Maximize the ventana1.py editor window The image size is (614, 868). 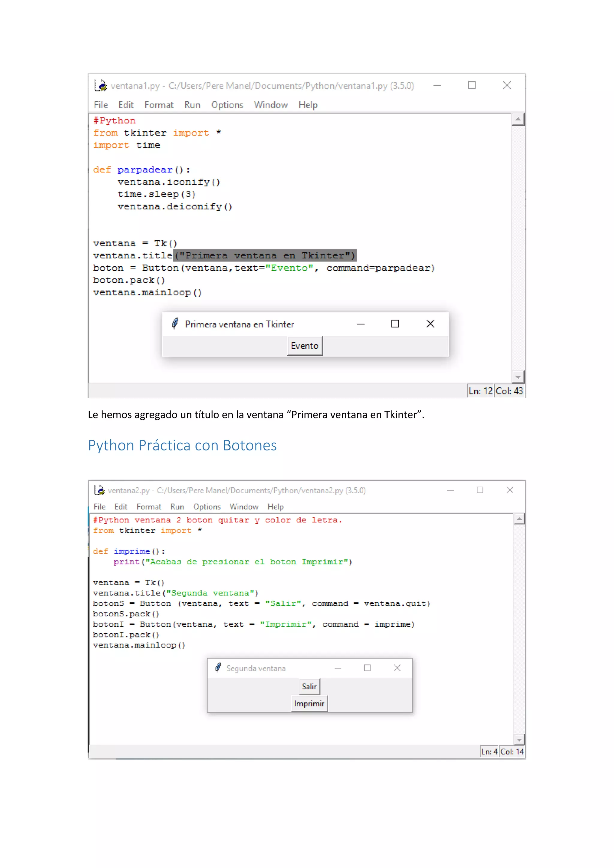(472, 86)
